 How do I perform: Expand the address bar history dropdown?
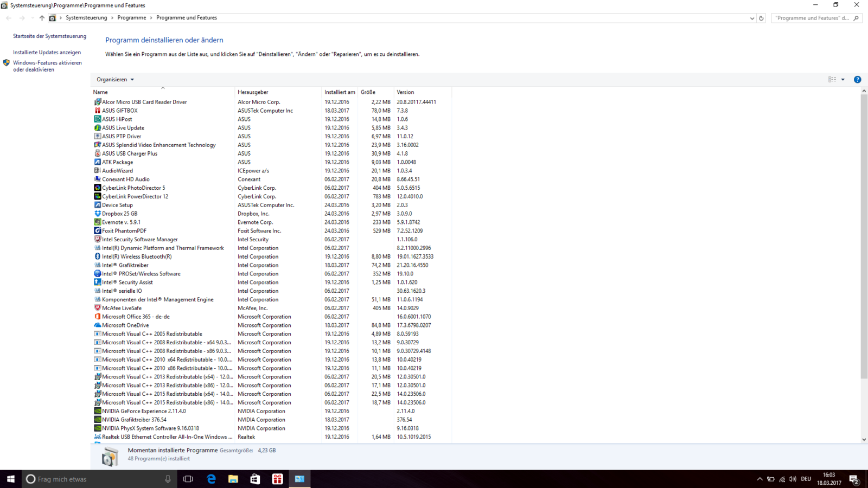752,18
